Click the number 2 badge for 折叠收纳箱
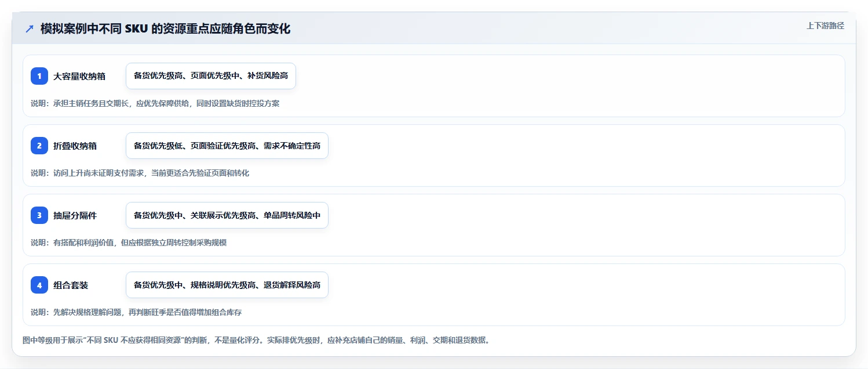This screenshot has width=868, height=369. click(x=39, y=146)
